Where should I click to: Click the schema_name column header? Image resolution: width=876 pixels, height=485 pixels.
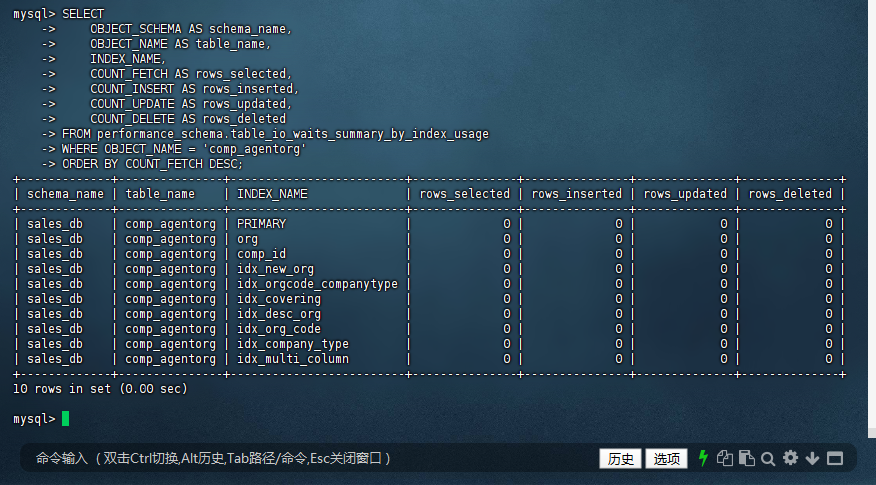(x=65, y=194)
